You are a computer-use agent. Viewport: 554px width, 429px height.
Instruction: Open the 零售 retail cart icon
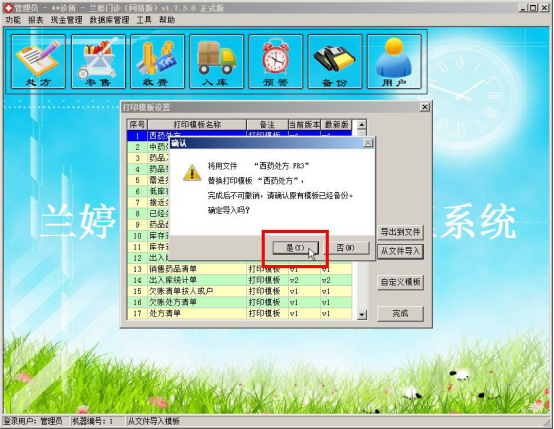[98, 61]
